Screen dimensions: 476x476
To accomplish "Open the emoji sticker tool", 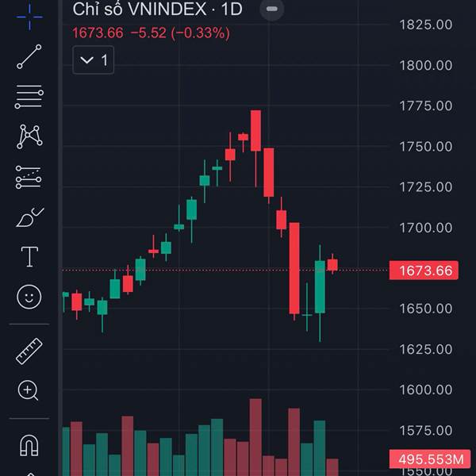I will point(29,297).
